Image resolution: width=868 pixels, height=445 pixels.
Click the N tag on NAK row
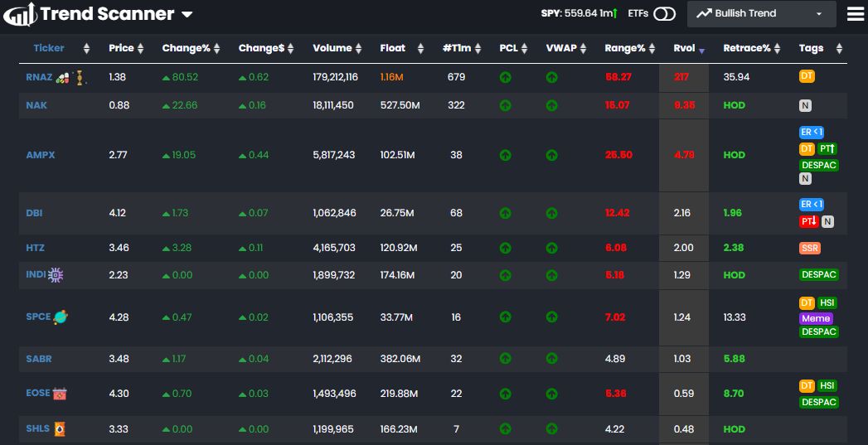(805, 106)
